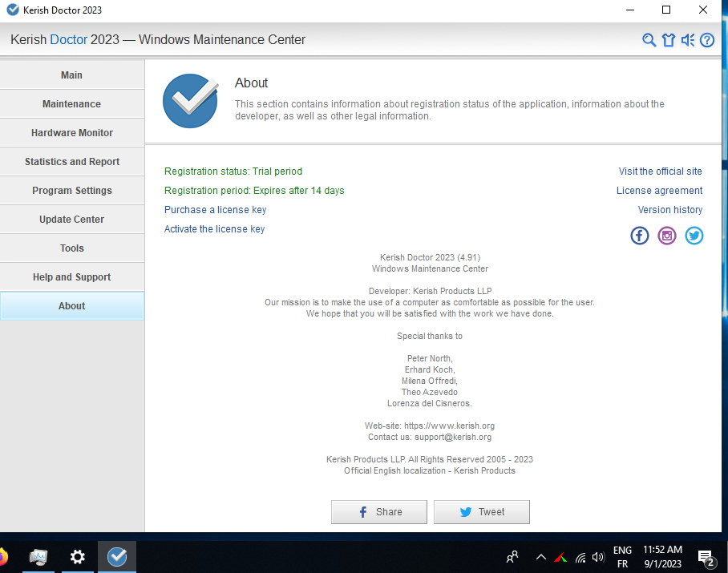Screen dimensions: 728x573
Task: Open Statistics and Report
Action: [72, 161]
